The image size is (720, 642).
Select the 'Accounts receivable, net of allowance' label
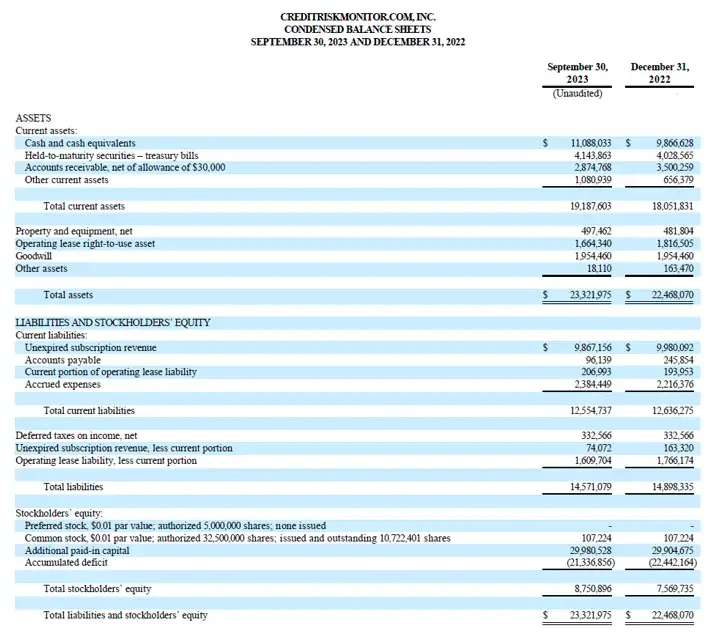click(125, 167)
